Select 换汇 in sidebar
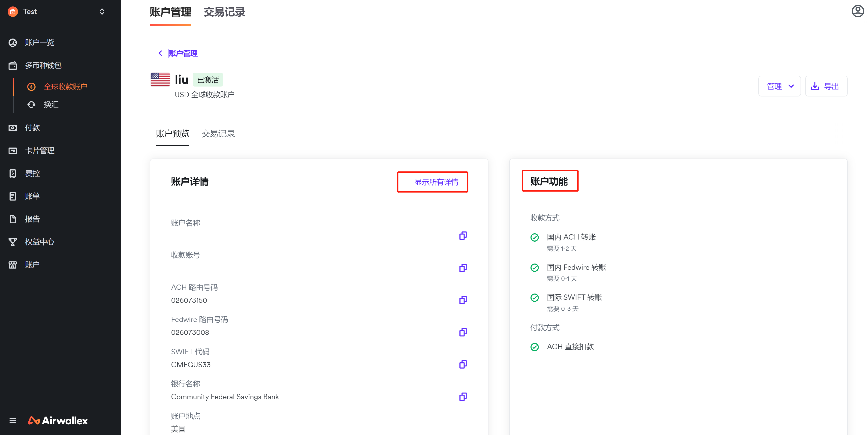The width and height of the screenshot is (868, 435). pyautogui.click(x=51, y=105)
